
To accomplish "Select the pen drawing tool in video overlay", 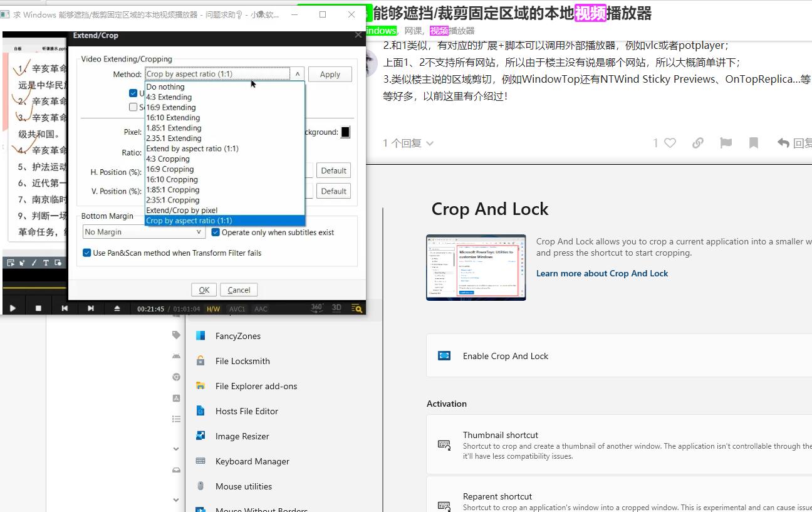I will point(34,263).
